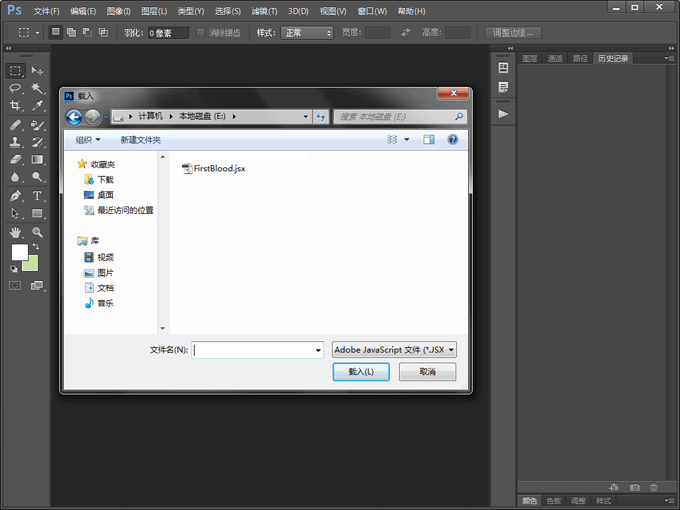Open the Downloads folder in sidebar
Screen dimensions: 680x510
click(99, 180)
